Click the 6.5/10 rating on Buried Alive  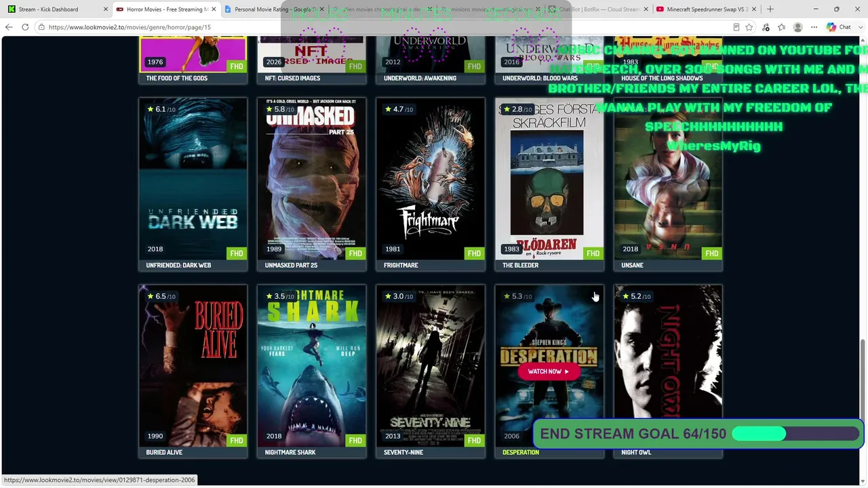(x=161, y=296)
